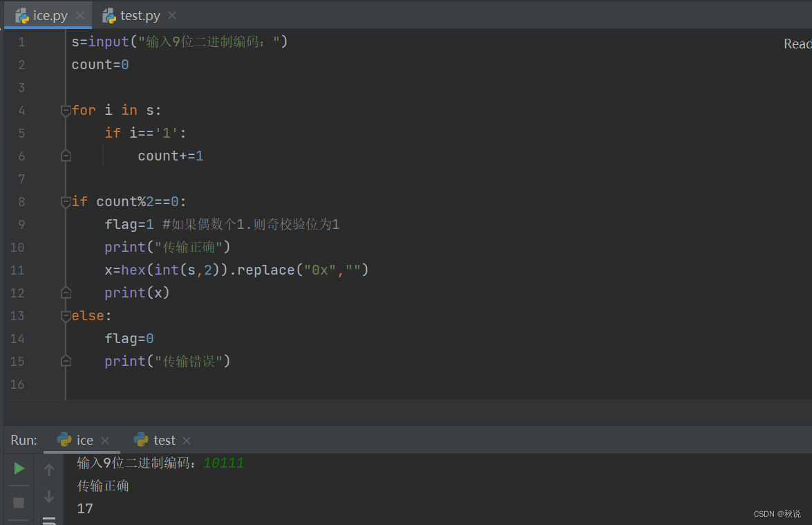Stop the running process
The height and width of the screenshot is (525, 812).
point(19,503)
